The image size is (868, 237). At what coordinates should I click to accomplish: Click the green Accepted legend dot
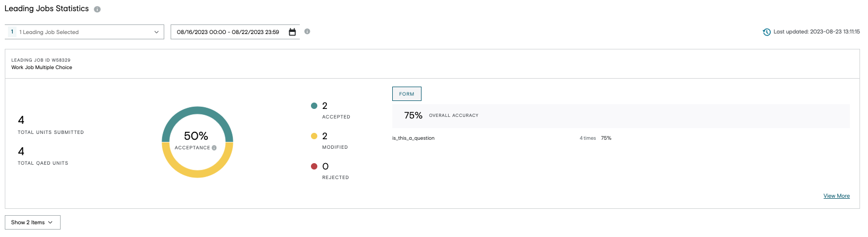click(x=314, y=106)
